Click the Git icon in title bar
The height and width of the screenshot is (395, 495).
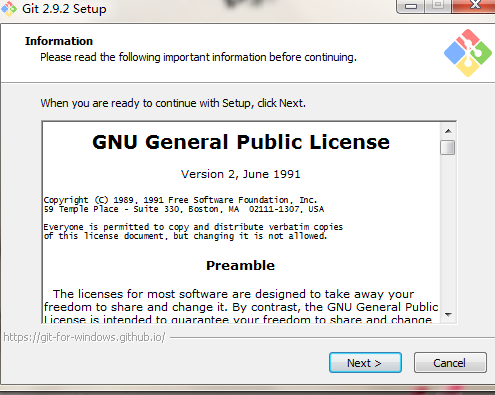point(9,9)
